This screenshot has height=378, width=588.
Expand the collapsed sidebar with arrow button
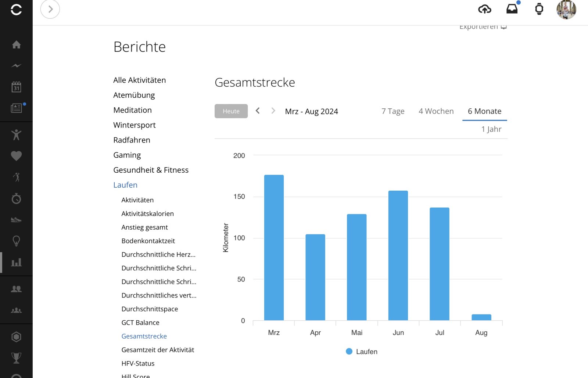(50, 9)
